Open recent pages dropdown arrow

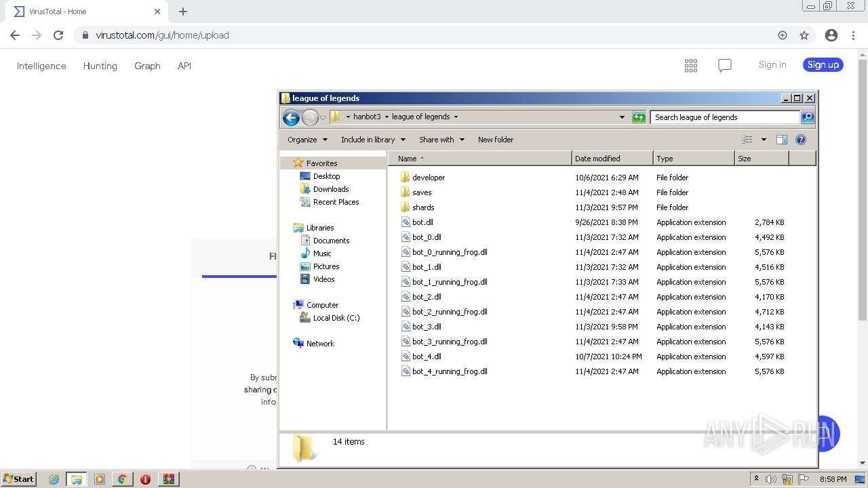click(323, 117)
